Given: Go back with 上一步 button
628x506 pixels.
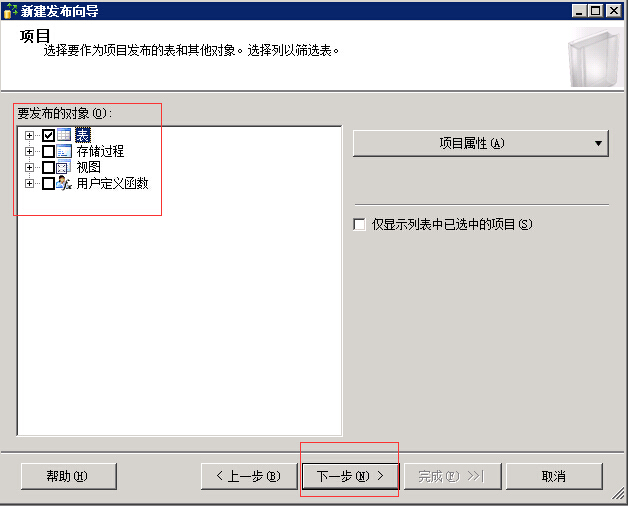Looking at the screenshot, I should point(249,476).
